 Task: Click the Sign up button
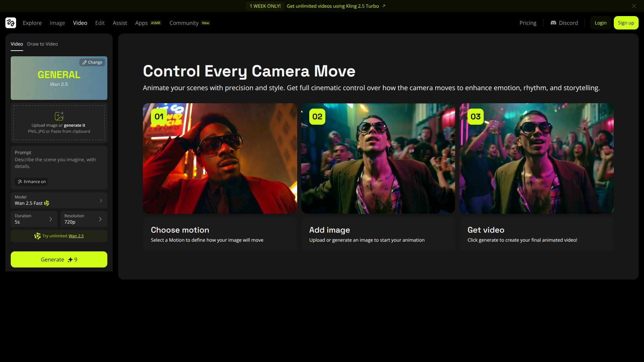[626, 23]
